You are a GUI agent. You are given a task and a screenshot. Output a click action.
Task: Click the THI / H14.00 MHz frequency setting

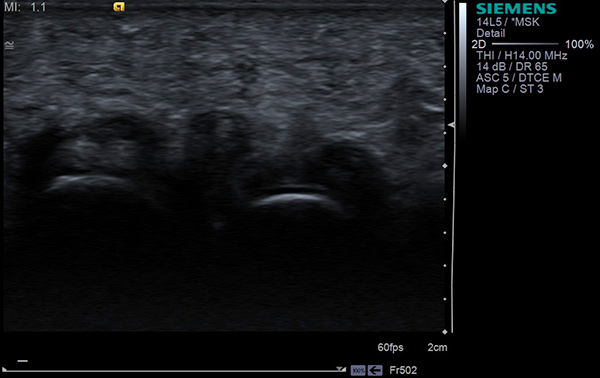(522, 56)
